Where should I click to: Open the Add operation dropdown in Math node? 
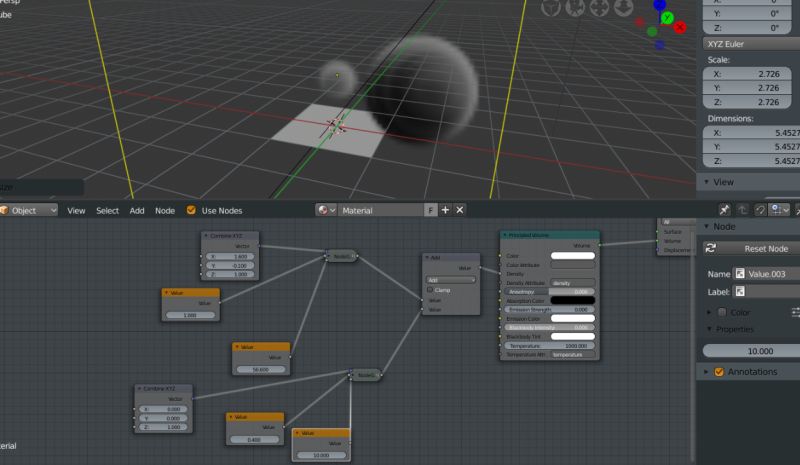point(451,280)
